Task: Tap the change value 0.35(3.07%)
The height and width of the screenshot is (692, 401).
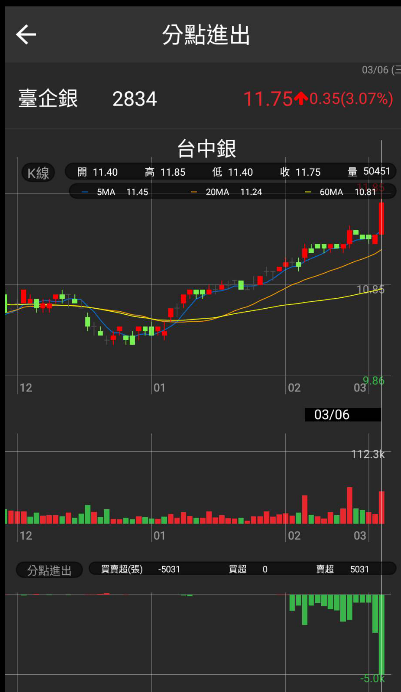Action: point(351,99)
